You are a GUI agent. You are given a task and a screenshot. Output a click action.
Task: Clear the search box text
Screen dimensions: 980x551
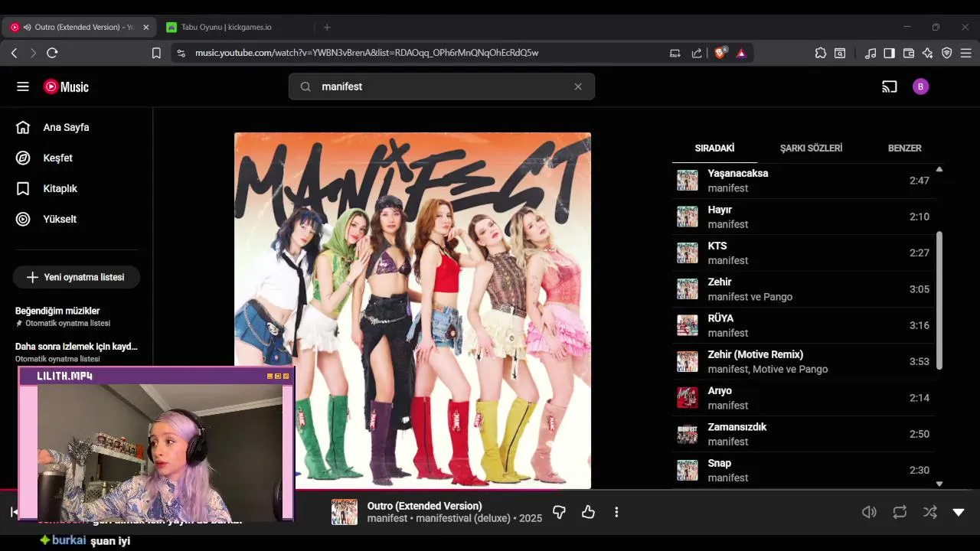[x=578, y=86]
